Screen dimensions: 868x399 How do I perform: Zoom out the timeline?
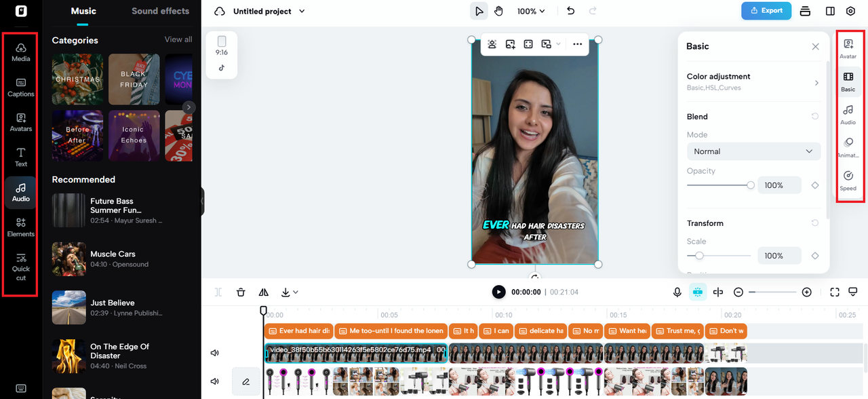click(738, 292)
